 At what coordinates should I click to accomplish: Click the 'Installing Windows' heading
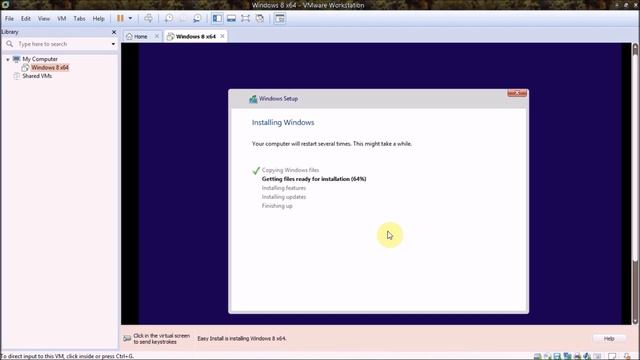click(x=283, y=122)
